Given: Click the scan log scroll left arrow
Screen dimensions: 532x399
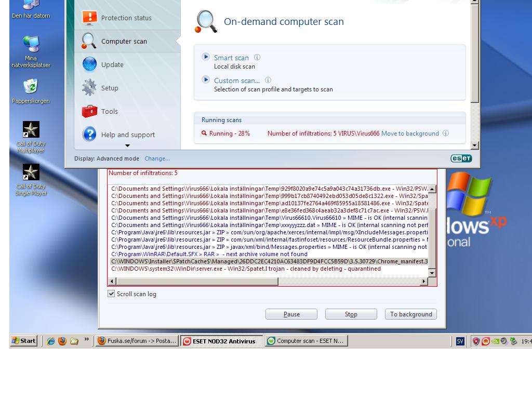Looking at the screenshot, I should coord(112,281).
